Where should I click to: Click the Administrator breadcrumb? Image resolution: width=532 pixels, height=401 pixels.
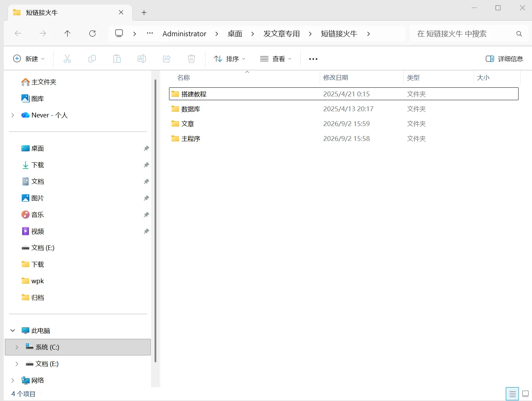tap(184, 34)
